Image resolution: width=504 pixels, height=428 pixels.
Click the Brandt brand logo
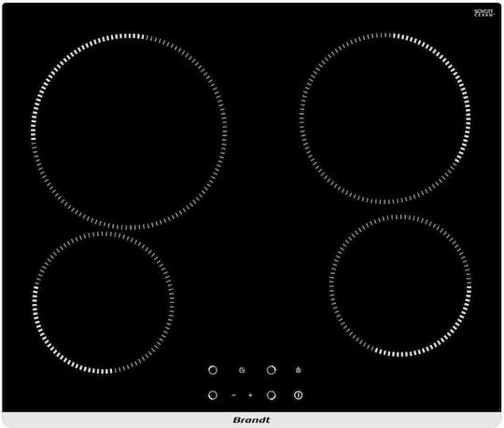pos(252,420)
